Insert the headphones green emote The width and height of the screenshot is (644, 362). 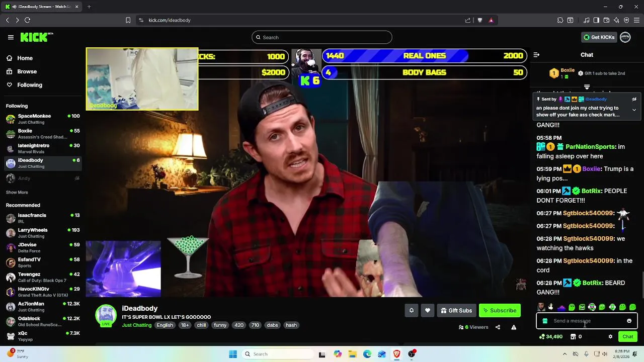tap(592, 307)
